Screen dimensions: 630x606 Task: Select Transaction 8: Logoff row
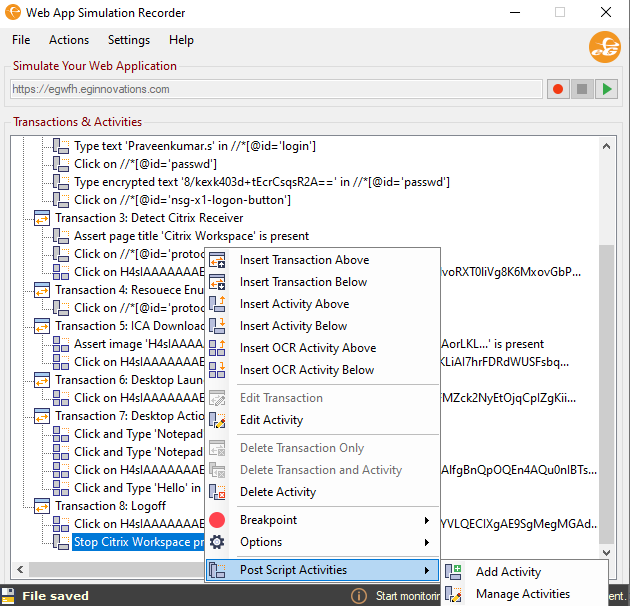pos(110,506)
